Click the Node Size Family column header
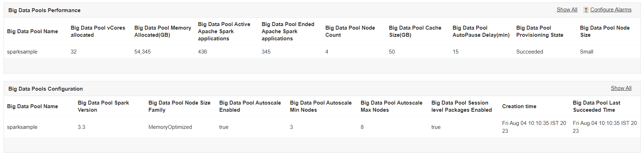 (179, 106)
